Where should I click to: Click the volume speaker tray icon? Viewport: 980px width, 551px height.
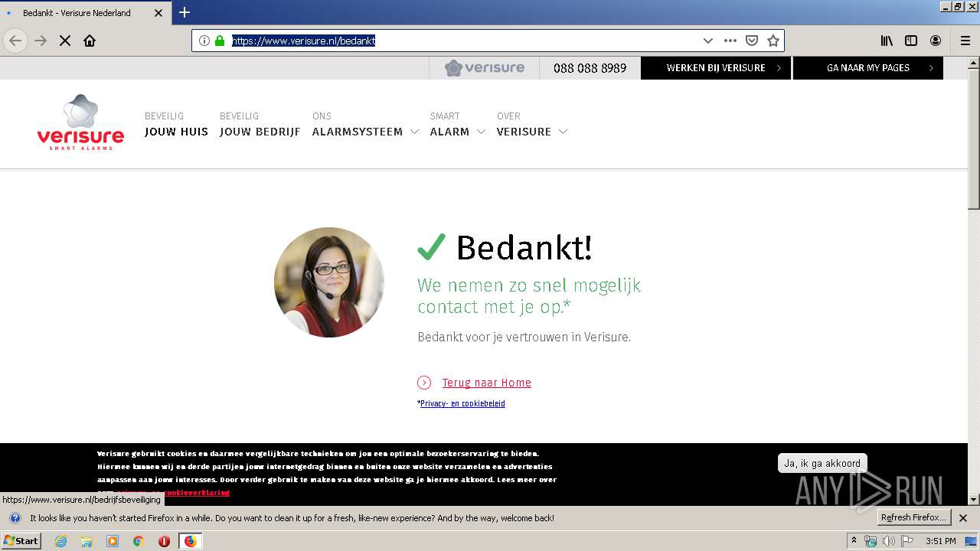(888, 541)
